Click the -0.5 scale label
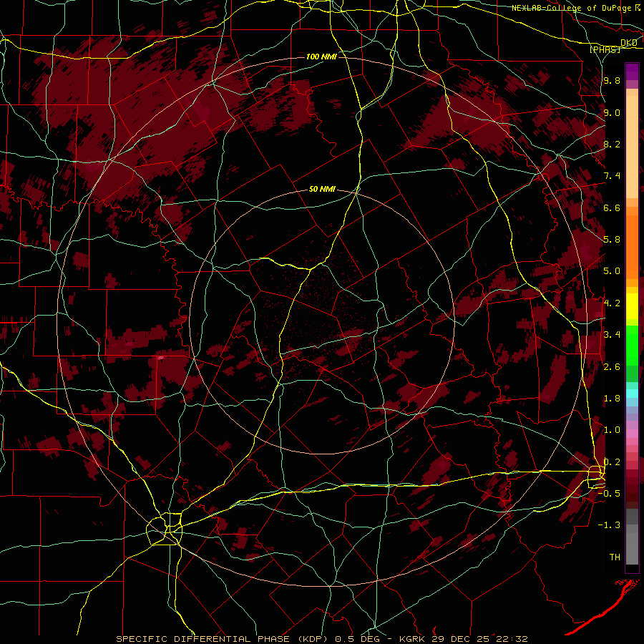Screen dimensions: 644x644 pos(609,494)
